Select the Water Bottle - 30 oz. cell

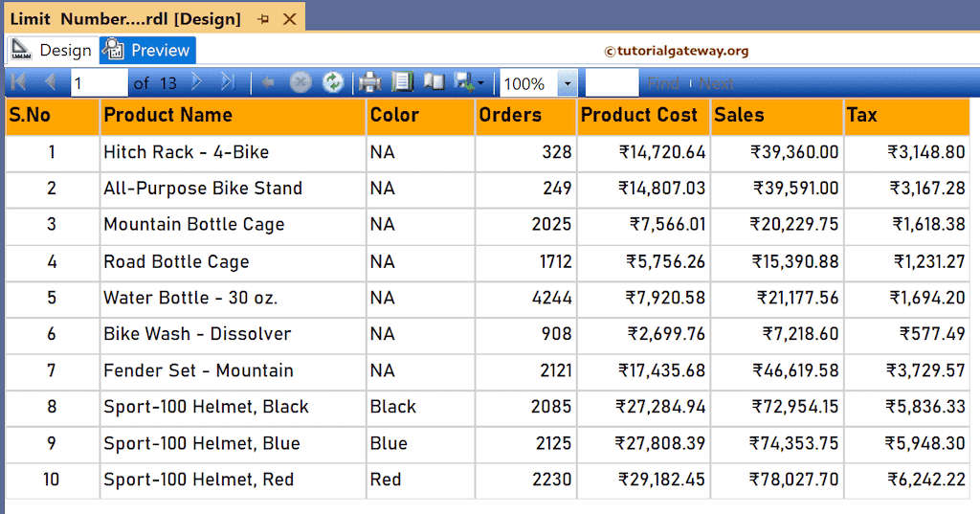[x=233, y=299]
